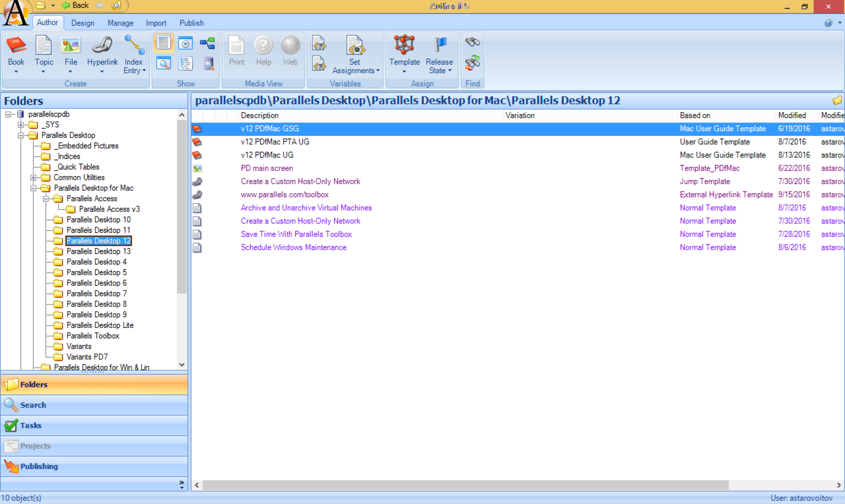The height and width of the screenshot is (504, 845).
Task: Select Save Time With Parallels Toolbox row
Action: (518, 234)
